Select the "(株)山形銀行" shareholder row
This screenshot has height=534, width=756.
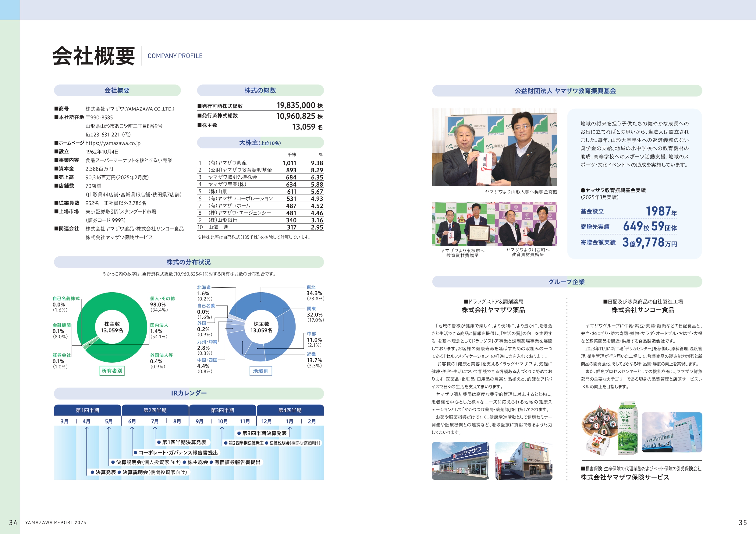[260, 220]
